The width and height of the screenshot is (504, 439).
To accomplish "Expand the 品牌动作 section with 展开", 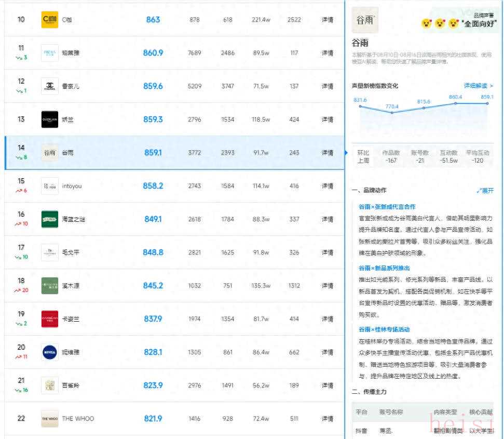I will coord(485,191).
